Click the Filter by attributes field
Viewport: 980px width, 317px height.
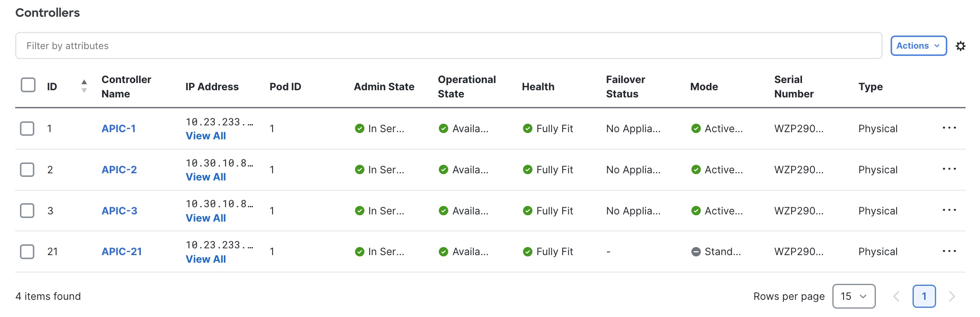click(x=448, y=46)
